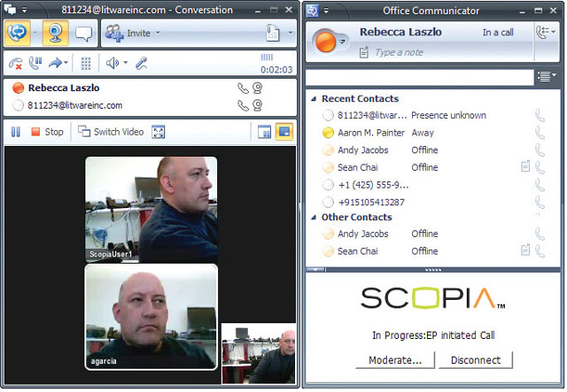Open note icon for Other Contacts Sean Chai
This screenshot has height=392, width=567.
525,250
